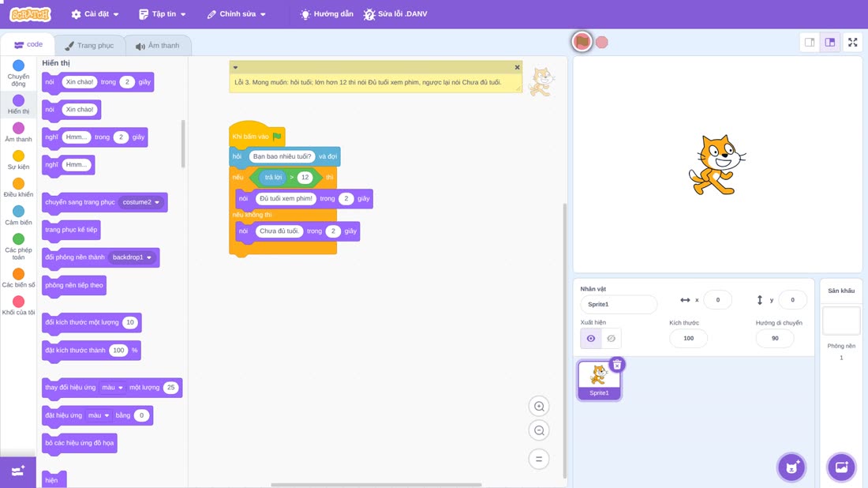Switch to the Âm thanh tab
This screenshot has width=868, height=488.
tap(158, 46)
